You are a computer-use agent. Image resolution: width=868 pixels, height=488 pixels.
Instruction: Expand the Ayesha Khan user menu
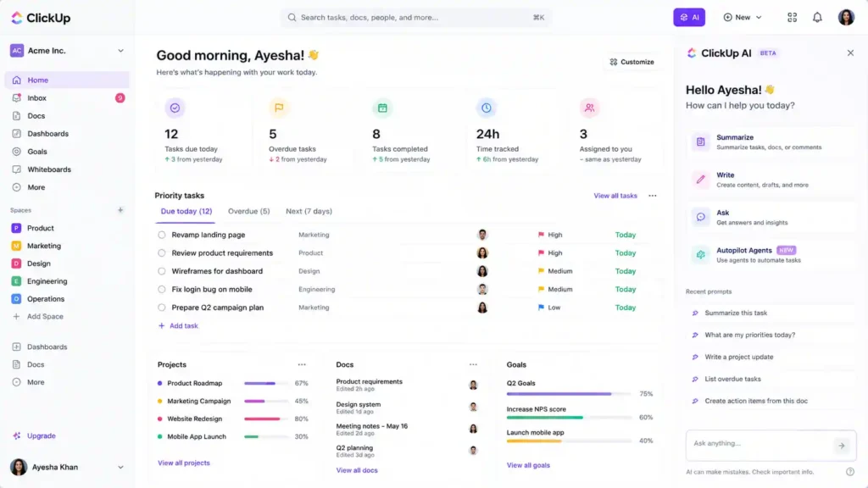point(67,467)
